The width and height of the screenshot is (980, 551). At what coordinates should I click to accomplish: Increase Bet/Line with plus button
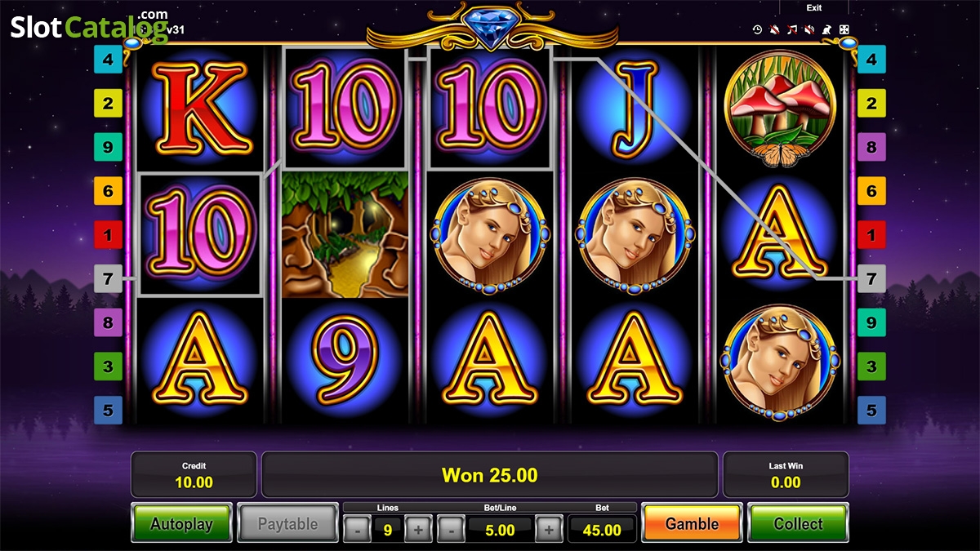(x=549, y=530)
